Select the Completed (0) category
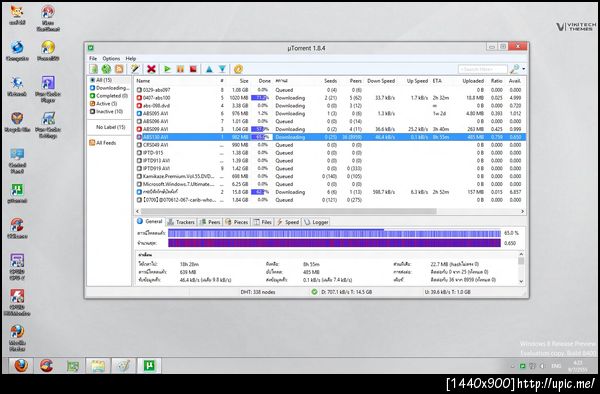The height and width of the screenshot is (394, 600). (109, 96)
